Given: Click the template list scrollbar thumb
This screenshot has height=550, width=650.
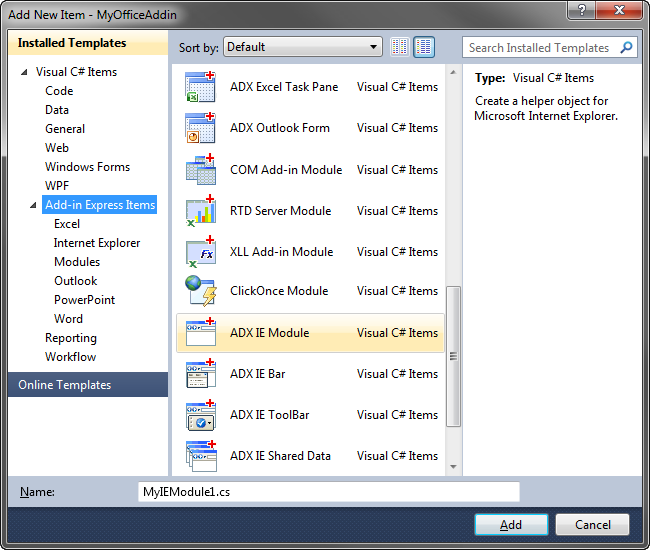Looking at the screenshot, I should pos(454,356).
